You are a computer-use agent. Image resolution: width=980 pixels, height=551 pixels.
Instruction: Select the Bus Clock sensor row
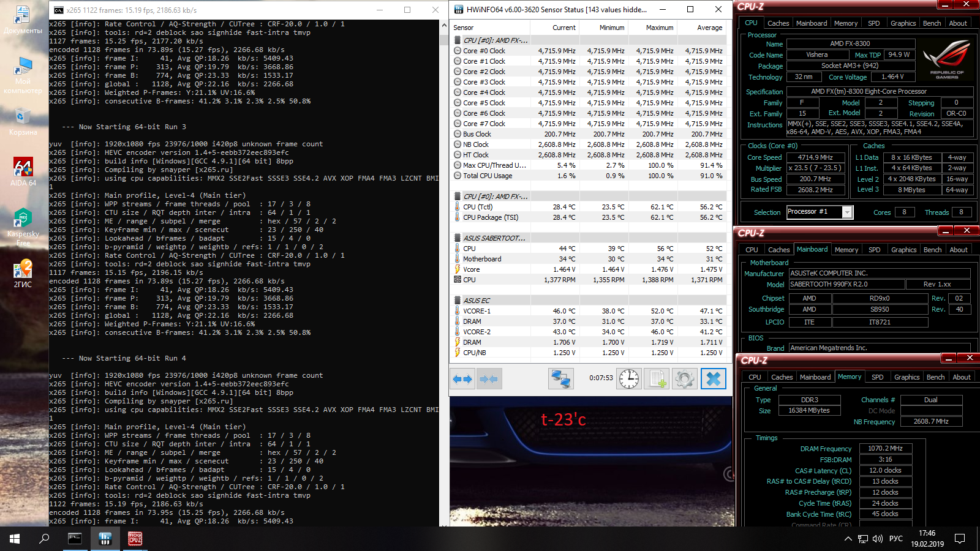588,134
